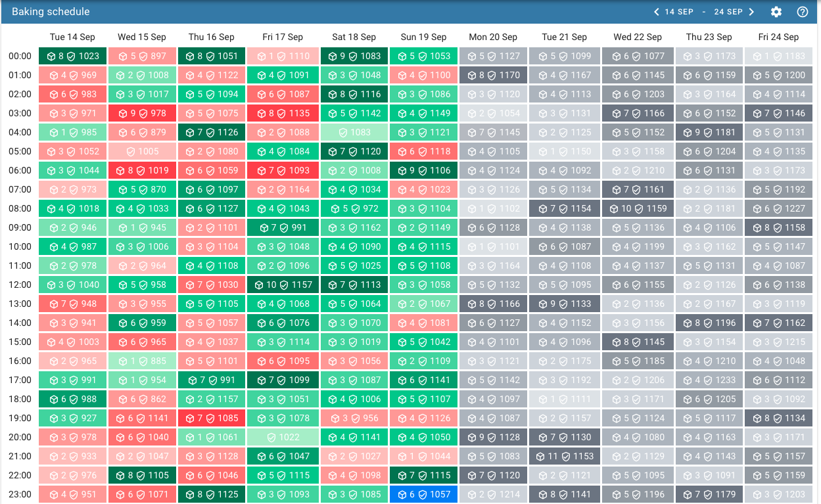Click cell 9 / 1106 on Sun 19 Sep
The width and height of the screenshot is (821, 504).
[423, 171]
